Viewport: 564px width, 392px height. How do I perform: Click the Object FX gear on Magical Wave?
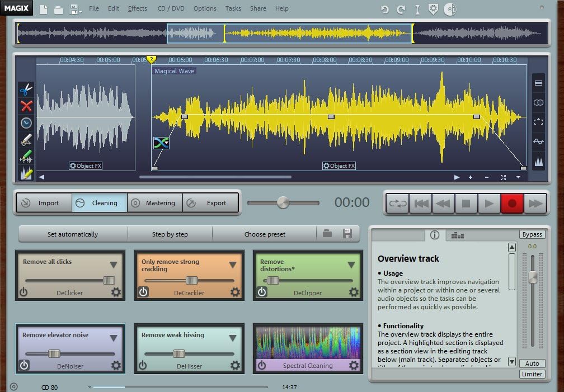(x=326, y=166)
